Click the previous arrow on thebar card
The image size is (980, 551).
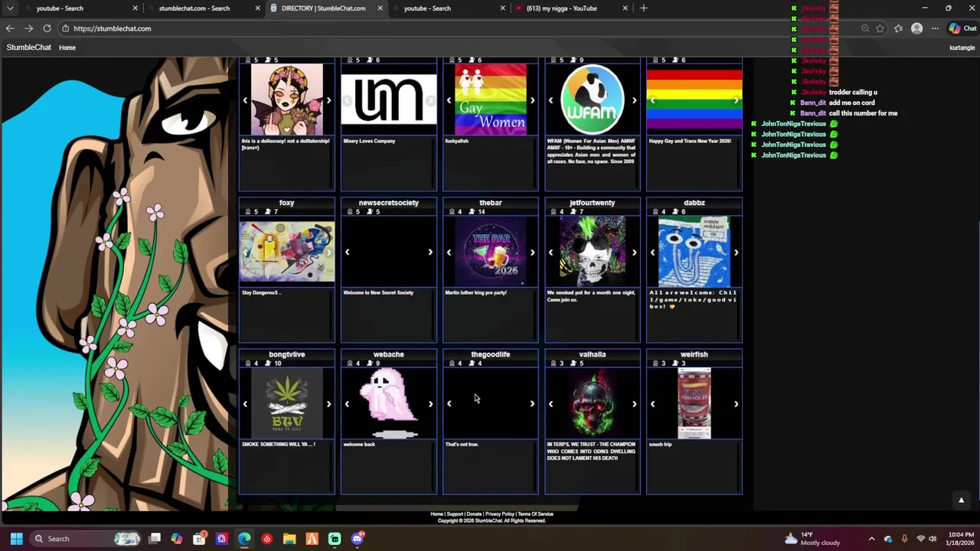point(449,252)
